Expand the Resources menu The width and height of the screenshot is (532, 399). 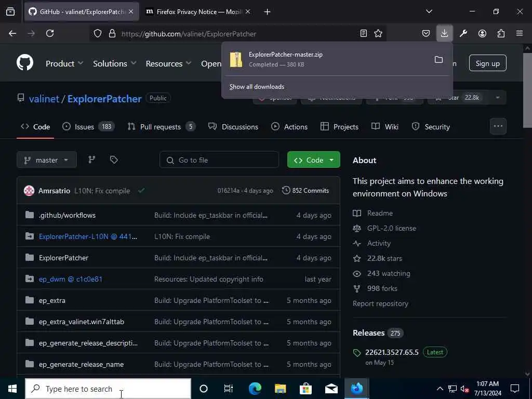(169, 63)
